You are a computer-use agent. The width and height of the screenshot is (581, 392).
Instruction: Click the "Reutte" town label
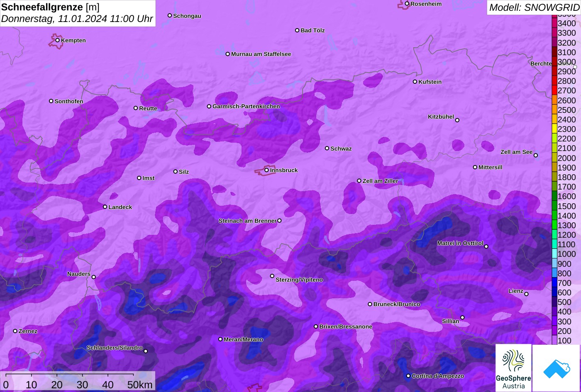(x=148, y=109)
